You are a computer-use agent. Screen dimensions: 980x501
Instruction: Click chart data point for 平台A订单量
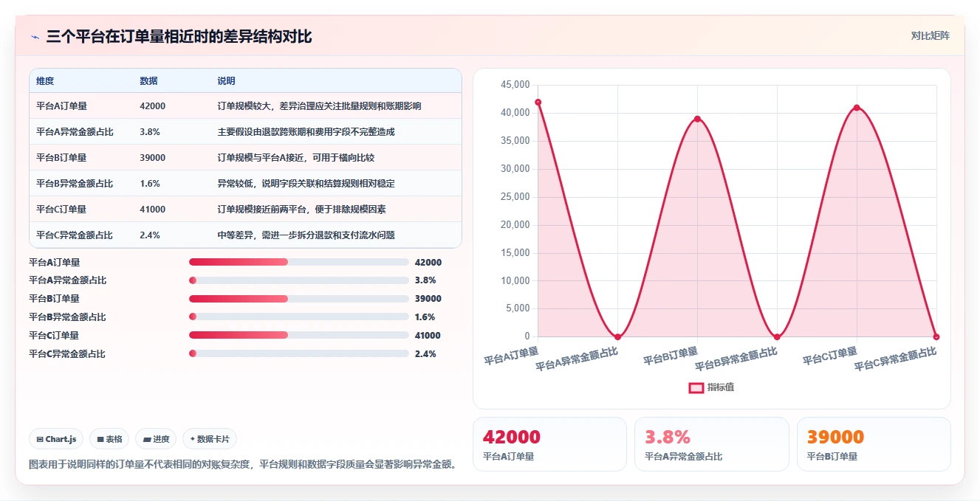click(x=538, y=102)
